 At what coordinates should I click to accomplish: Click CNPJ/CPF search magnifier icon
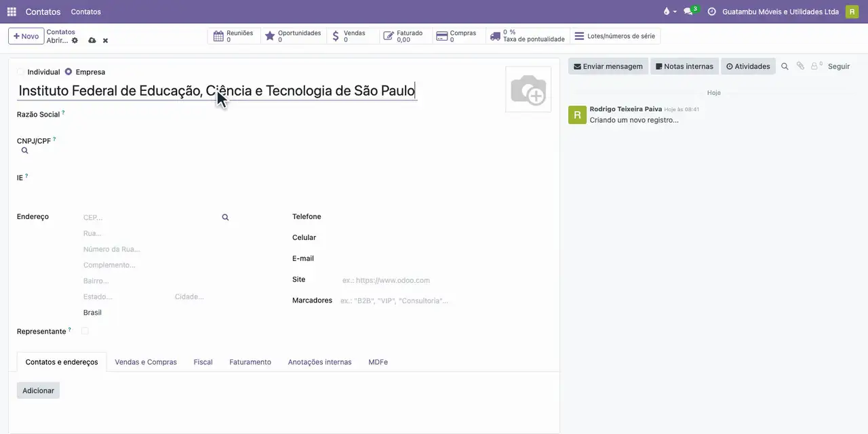point(25,151)
